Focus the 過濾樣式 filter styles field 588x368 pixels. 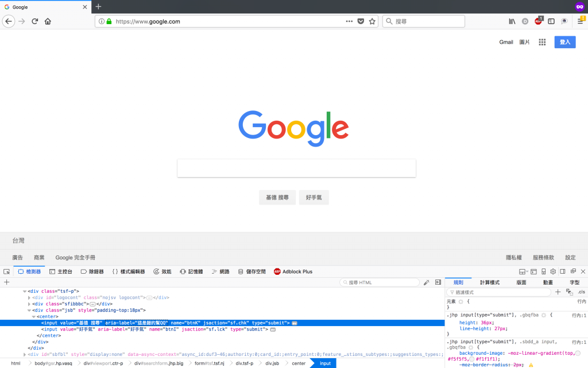coord(499,292)
